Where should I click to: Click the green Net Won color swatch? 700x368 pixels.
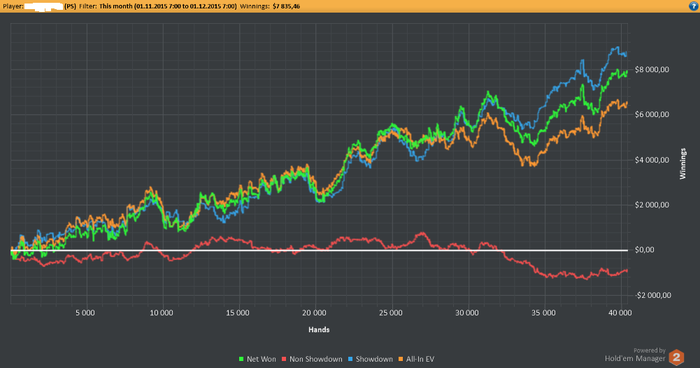pyautogui.click(x=242, y=359)
